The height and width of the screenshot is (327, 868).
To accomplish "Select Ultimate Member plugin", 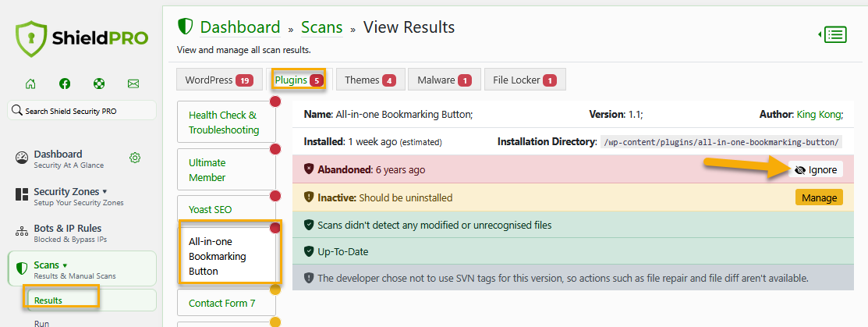I will pos(226,170).
